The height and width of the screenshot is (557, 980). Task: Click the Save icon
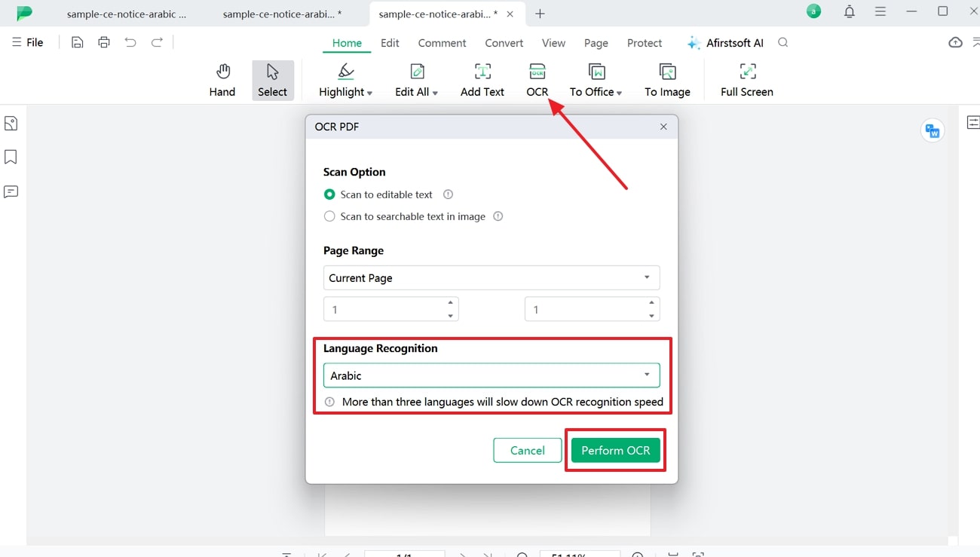77,42
